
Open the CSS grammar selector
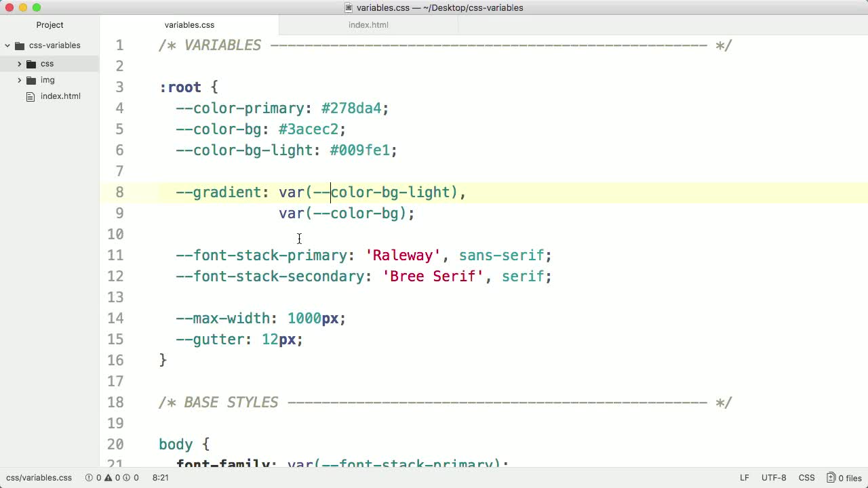[x=806, y=478]
